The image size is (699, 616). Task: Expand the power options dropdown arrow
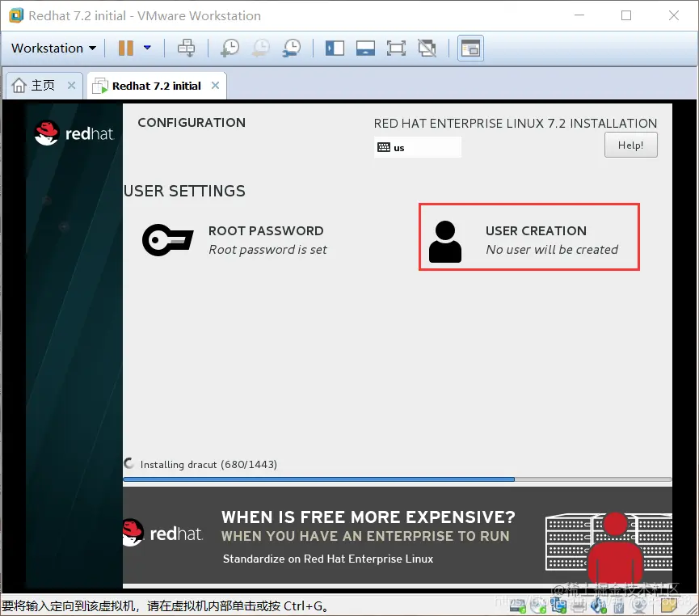point(147,47)
